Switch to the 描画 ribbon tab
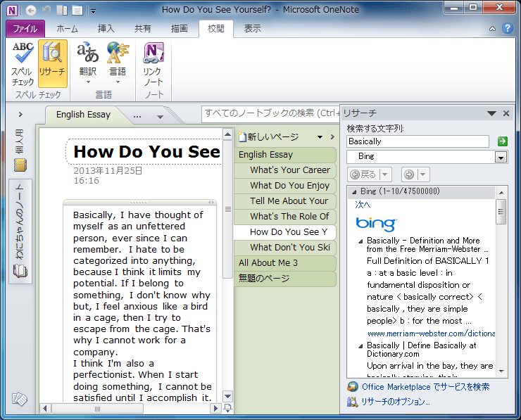This screenshot has width=521, height=420. click(x=180, y=29)
